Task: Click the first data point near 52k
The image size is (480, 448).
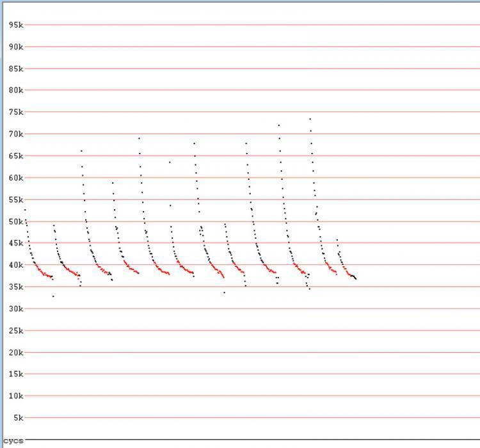Action: 25,210
